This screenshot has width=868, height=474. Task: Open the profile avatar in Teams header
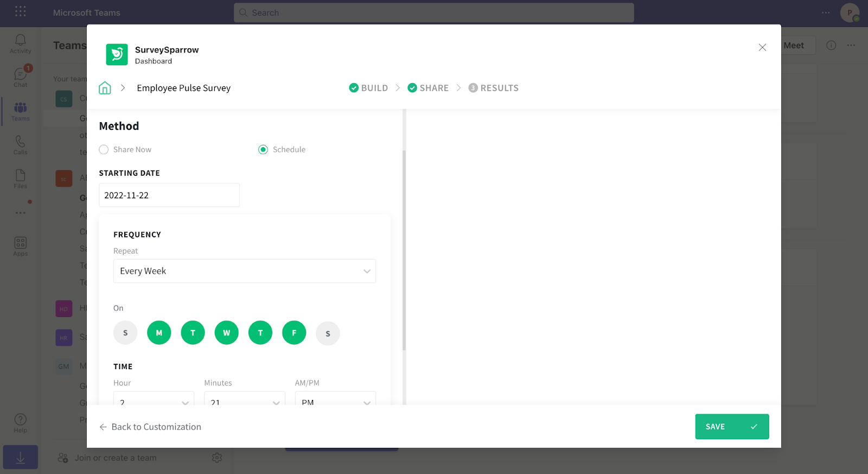pos(850,12)
